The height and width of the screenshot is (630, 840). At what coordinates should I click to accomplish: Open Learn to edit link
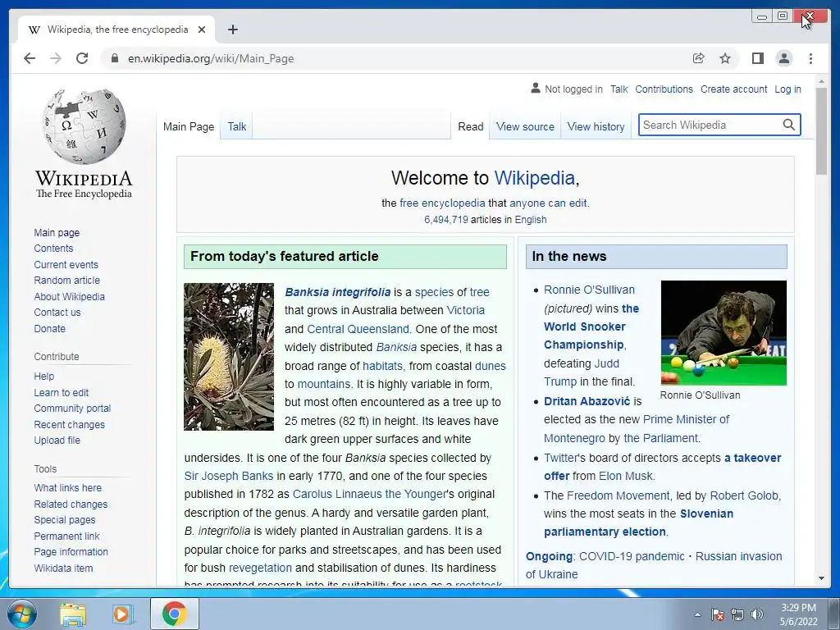[61, 392]
